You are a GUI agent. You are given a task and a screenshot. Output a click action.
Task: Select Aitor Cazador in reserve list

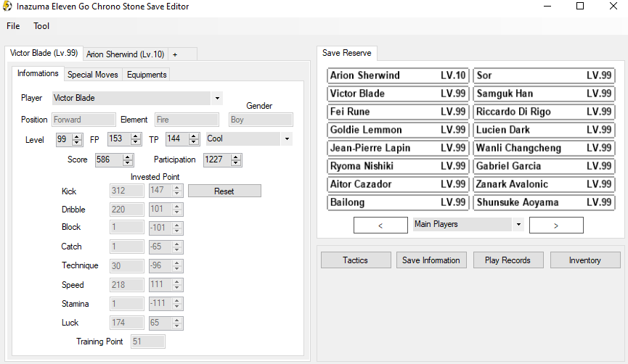398,184
